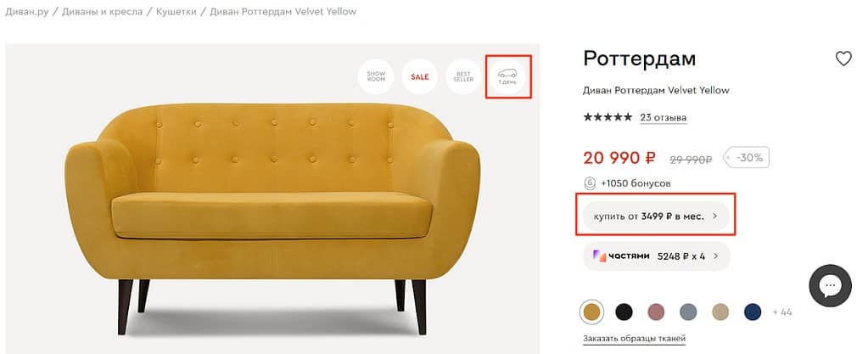
Task: Click the bonus coin icon
Action: point(590,183)
